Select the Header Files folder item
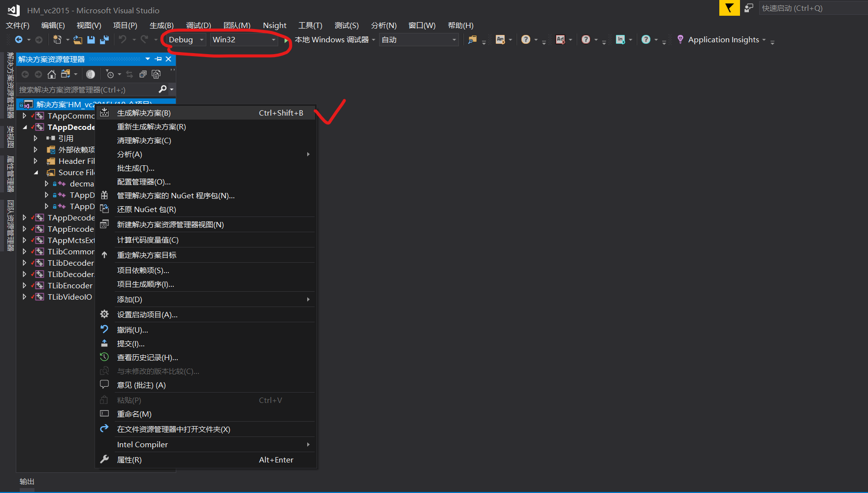This screenshot has height=493, width=868. click(x=76, y=161)
